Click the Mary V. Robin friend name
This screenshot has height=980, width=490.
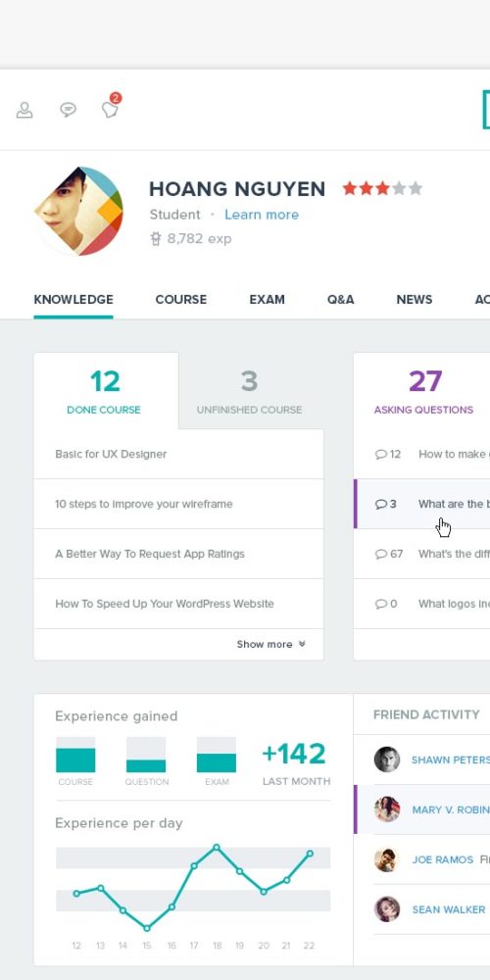[451, 809]
